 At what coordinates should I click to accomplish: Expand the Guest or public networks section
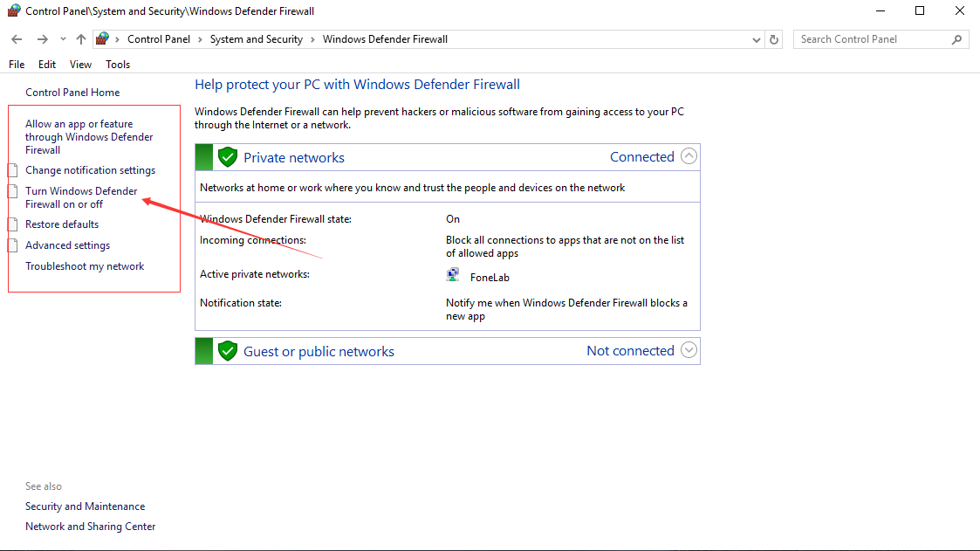(689, 350)
